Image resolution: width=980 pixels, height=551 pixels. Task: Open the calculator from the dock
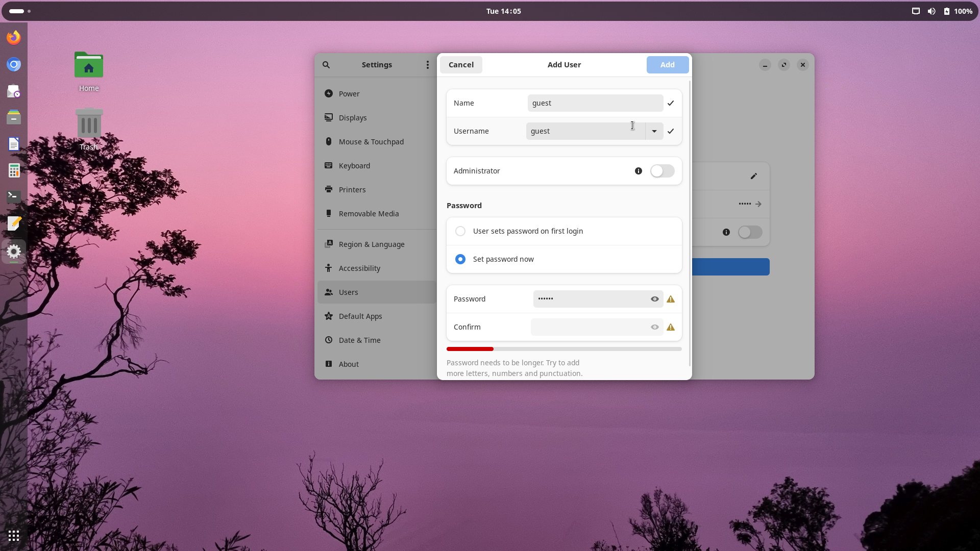click(14, 170)
